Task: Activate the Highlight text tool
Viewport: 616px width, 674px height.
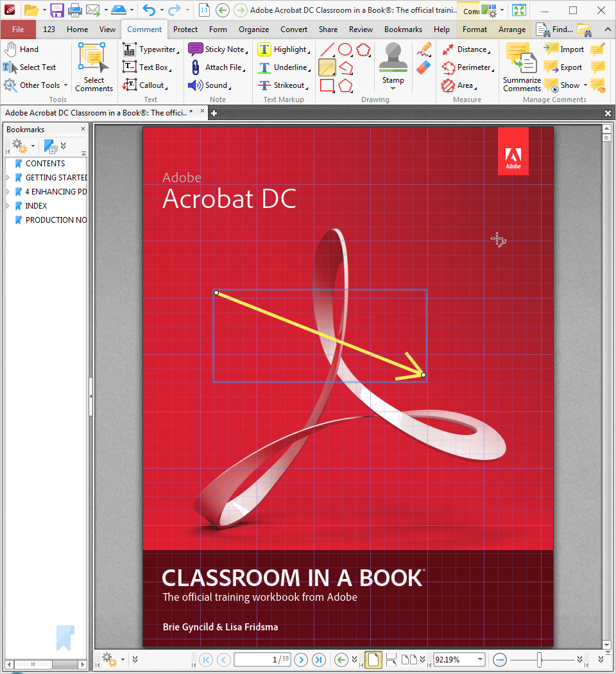Action: point(284,49)
